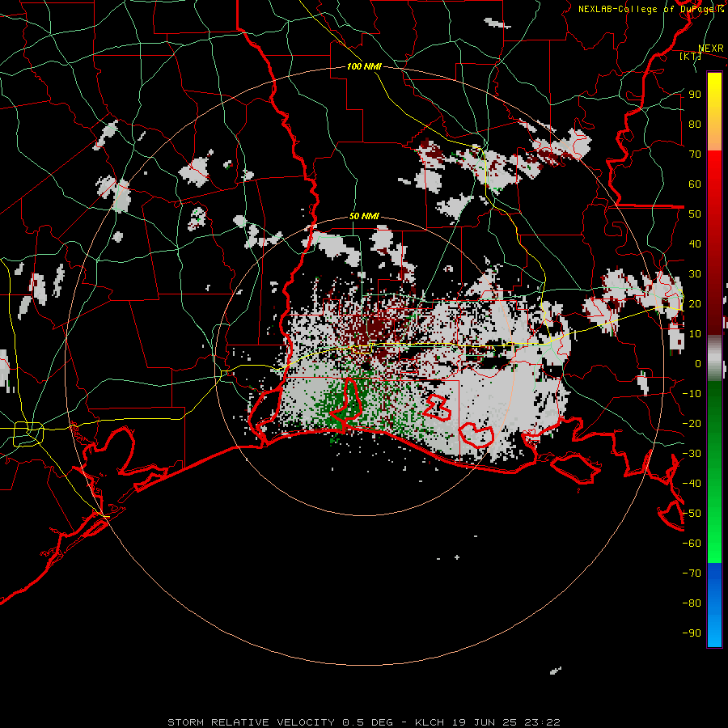The width and height of the screenshot is (728, 728).
Task: Click the KLCH radar site identifier
Action: pos(429,722)
